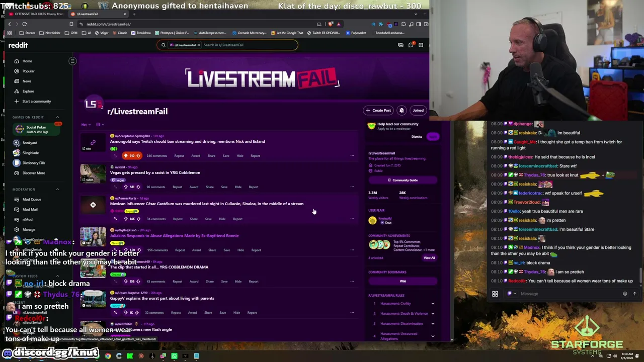Open a new browser tab

[134, 14]
